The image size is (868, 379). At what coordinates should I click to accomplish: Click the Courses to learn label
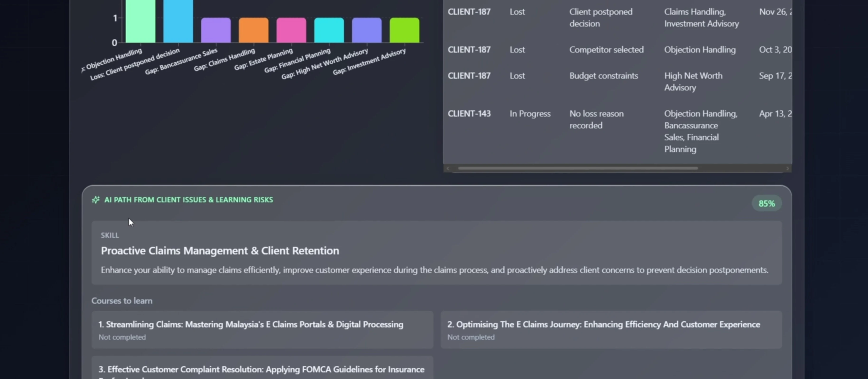tap(122, 301)
